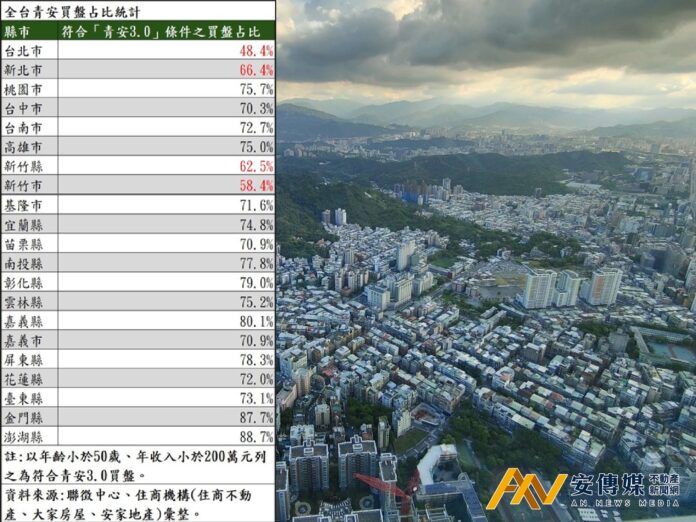The image size is (696, 522).
Task: Select the 嘉義縣 row label
Action: tap(23, 321)
